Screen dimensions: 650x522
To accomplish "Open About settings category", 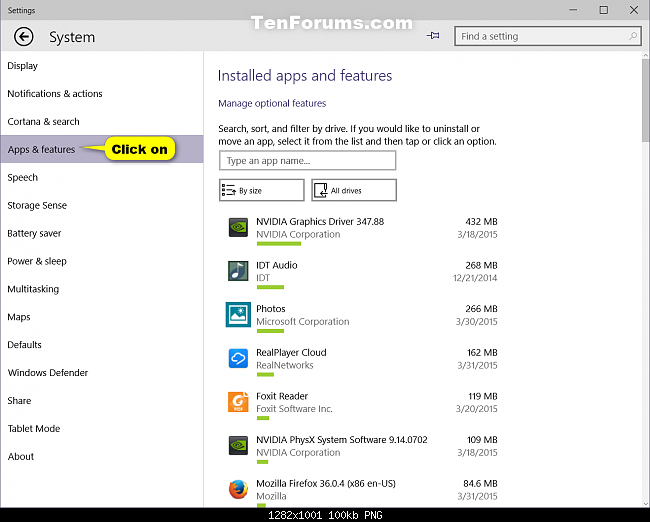I will (x=102, y=456).
